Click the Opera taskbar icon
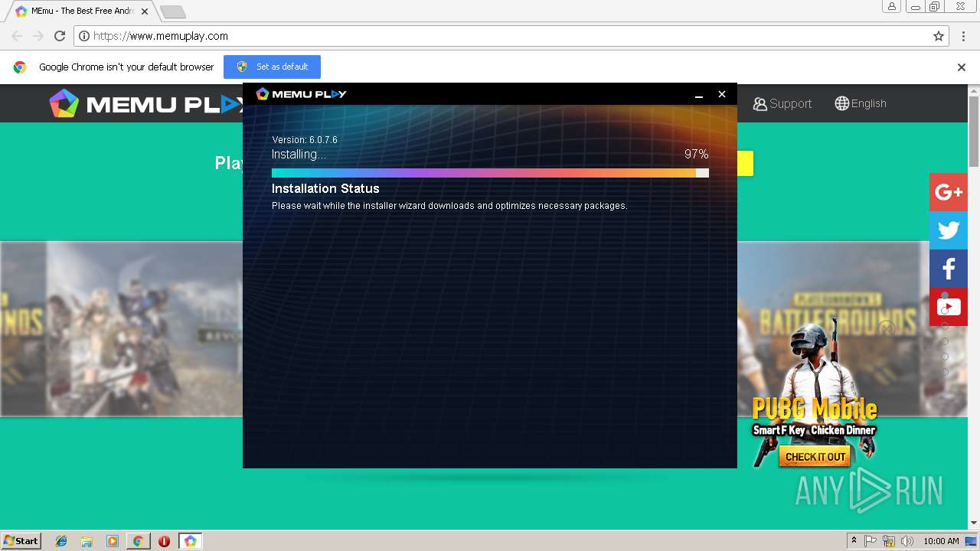The height and width of the screenshot is (551, 980). [164, 541]
